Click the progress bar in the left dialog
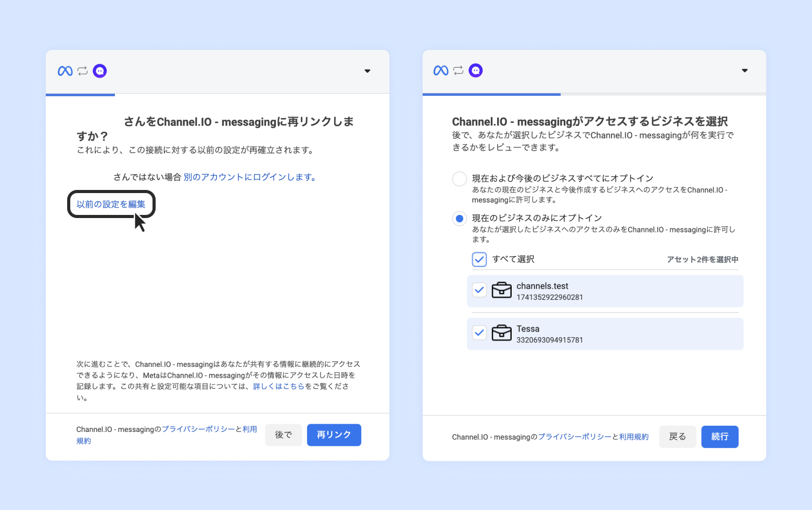 tap(218, 95)
